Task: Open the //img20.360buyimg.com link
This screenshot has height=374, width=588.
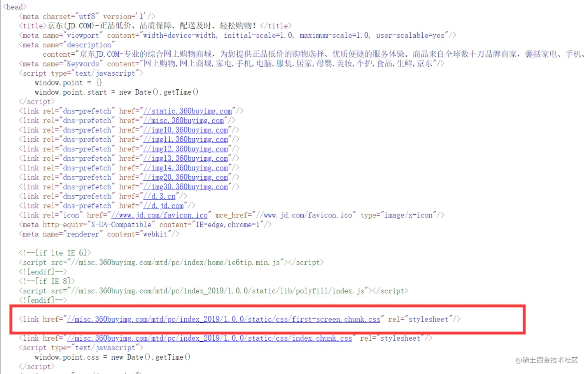Action: pos(185,177)
